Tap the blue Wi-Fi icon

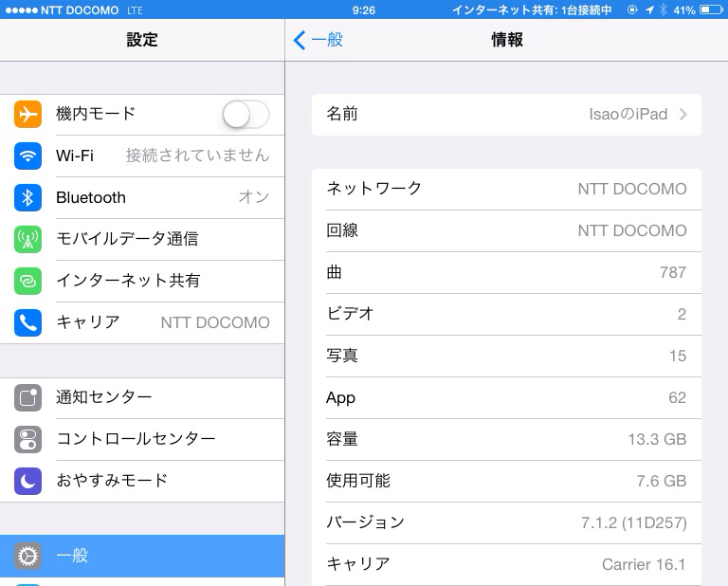27,156
